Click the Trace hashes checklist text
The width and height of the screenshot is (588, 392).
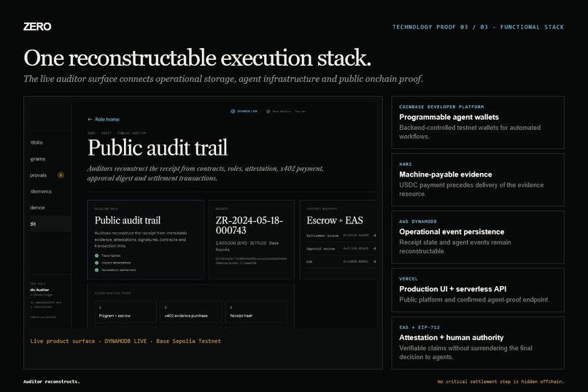[x=111, y=255]
